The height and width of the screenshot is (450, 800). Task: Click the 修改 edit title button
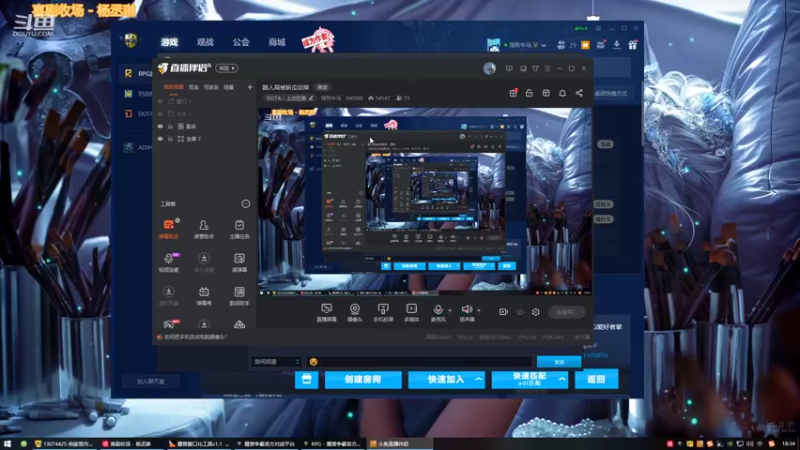322,87
